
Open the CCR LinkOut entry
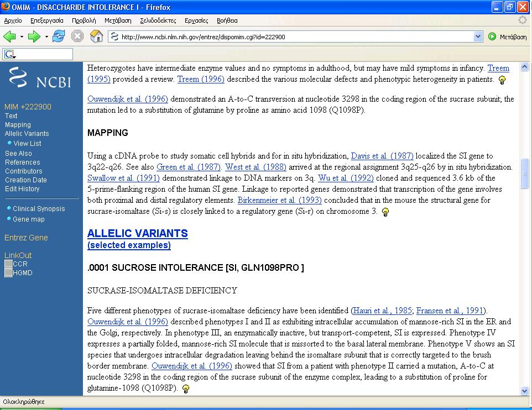(20, 264)
